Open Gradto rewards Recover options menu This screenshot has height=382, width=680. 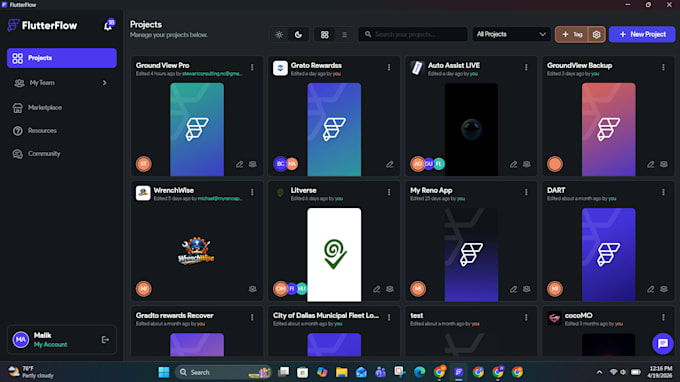click(252, 317)
